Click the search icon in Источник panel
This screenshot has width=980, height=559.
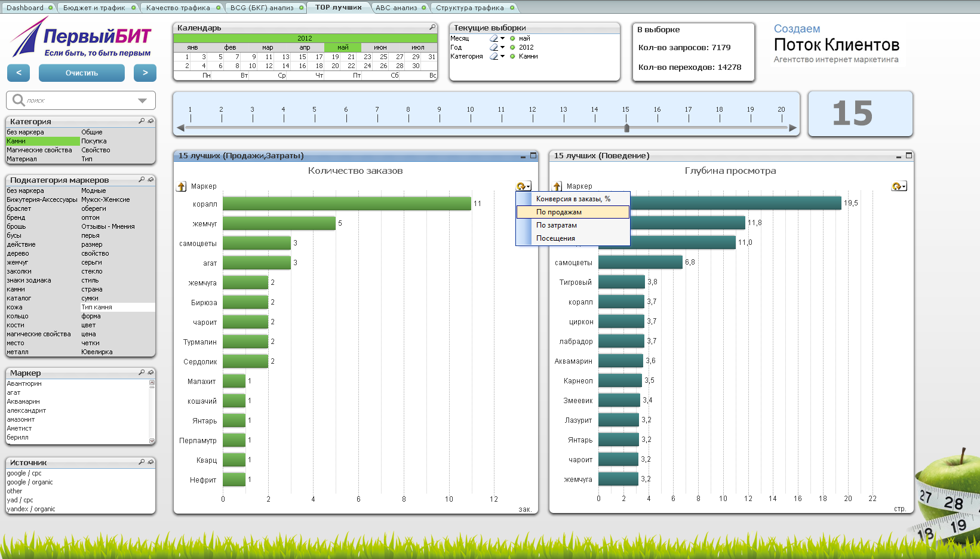click(x=142, y=462)
